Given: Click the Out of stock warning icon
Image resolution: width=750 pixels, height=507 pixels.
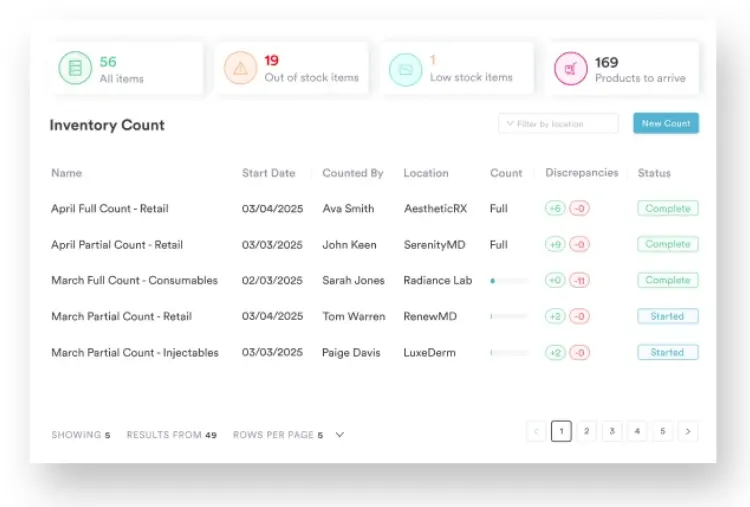Looking at the screenshot, I should click(x=241, y=68).
